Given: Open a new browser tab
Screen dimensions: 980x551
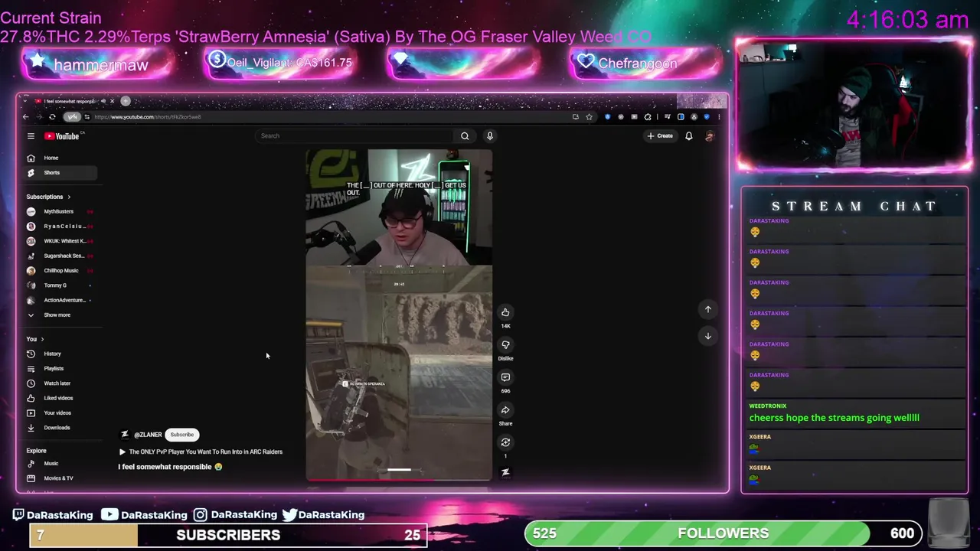Looking at the screenshot, I should click(x=126, y=101).
